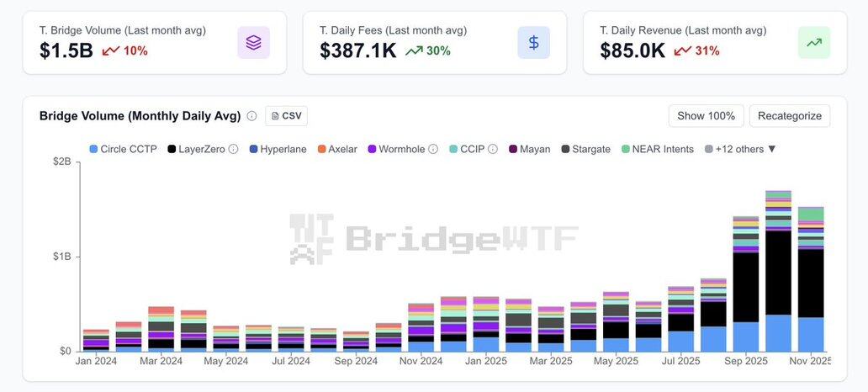
Task: Click the Recategorize button
Action: [790, 115]
